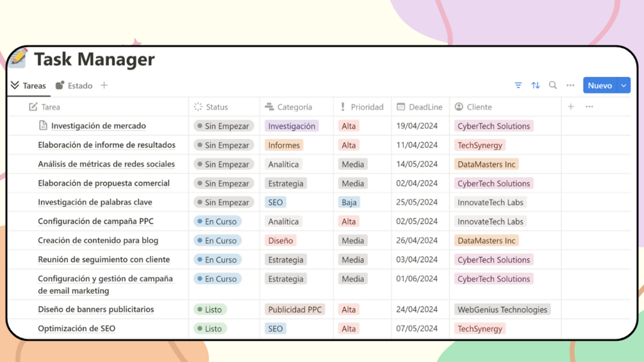Open task Optimización de SEO

[x=77, y=328]
